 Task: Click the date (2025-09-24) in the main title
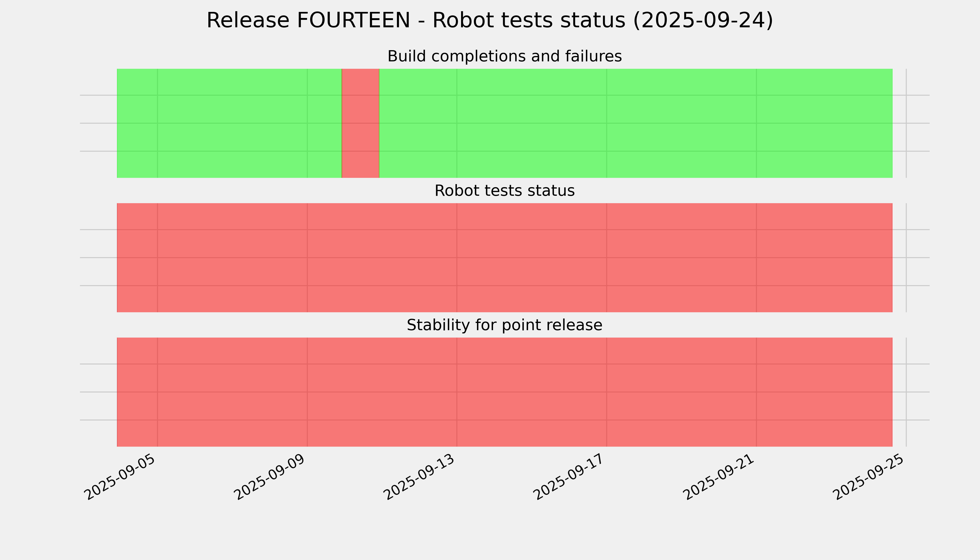(703, 20)
